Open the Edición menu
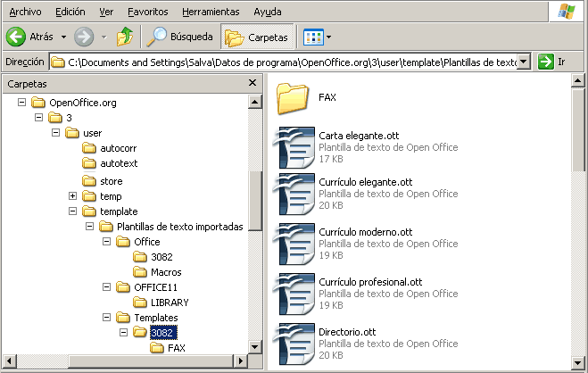Screen dimensions: 588x373 click(x=70, y=12)
